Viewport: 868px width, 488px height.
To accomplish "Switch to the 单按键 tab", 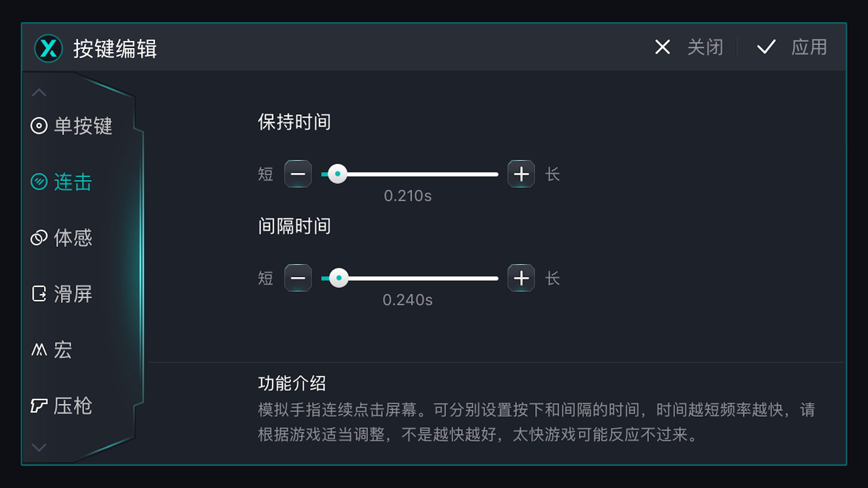I will (x=84, y=126).
